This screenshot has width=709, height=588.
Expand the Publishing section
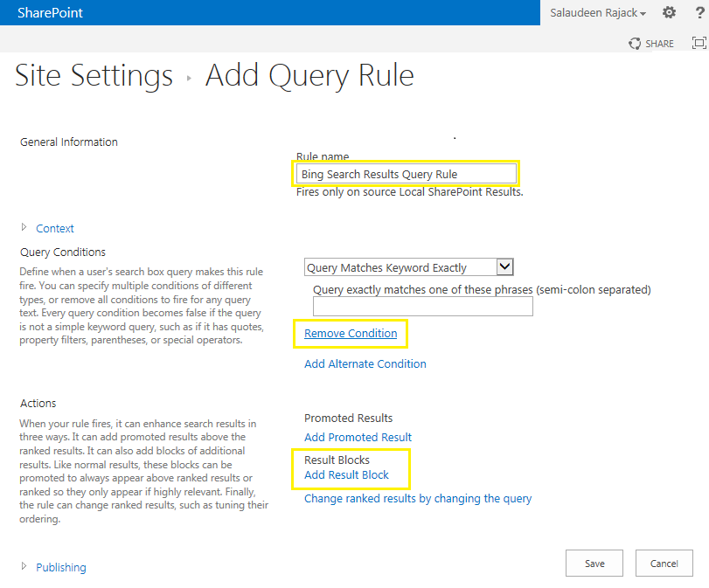pos(59,566)
